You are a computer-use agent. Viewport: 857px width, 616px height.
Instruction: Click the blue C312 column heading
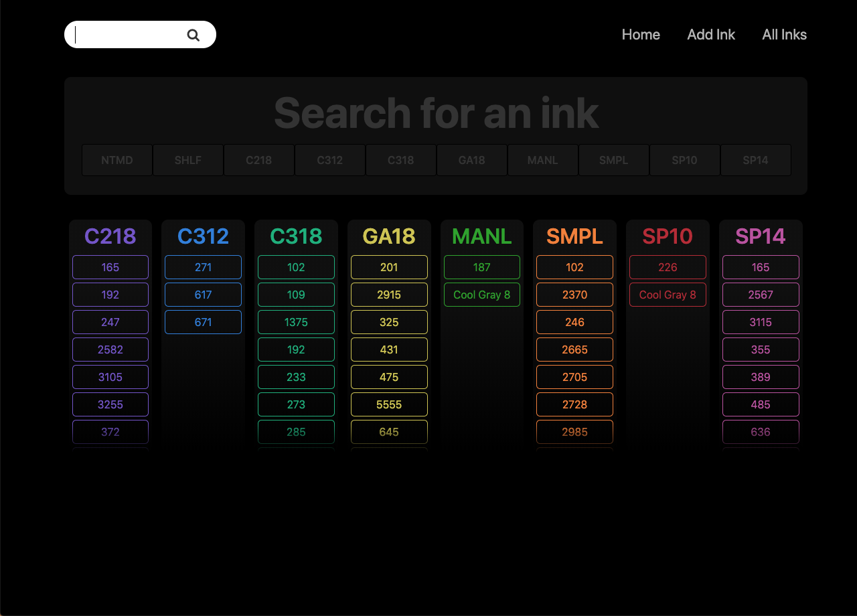(x=204, y=236)
